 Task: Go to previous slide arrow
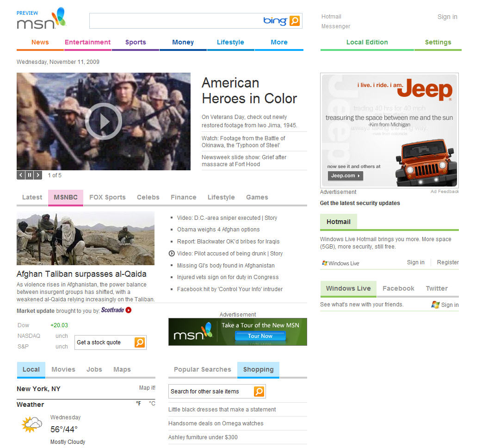pos(20,175)
